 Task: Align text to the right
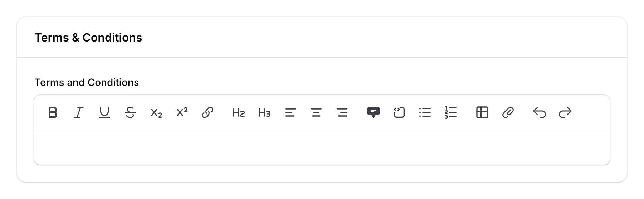342,113
